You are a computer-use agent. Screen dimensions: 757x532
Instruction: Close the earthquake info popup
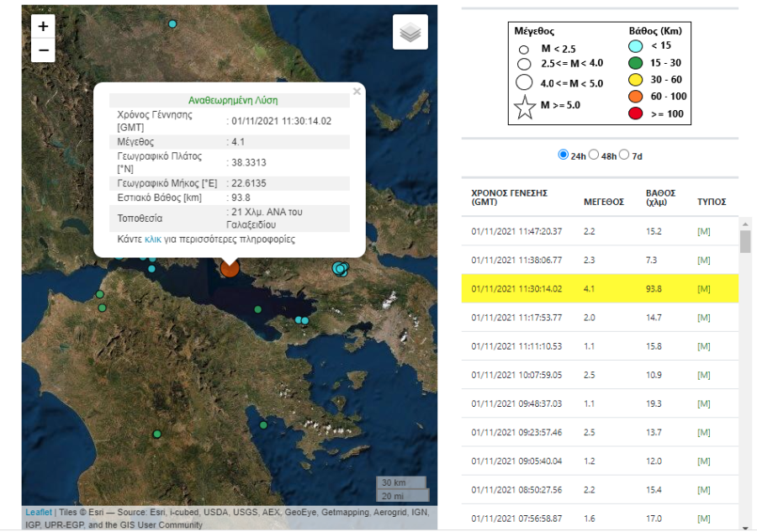coord(357,91)
